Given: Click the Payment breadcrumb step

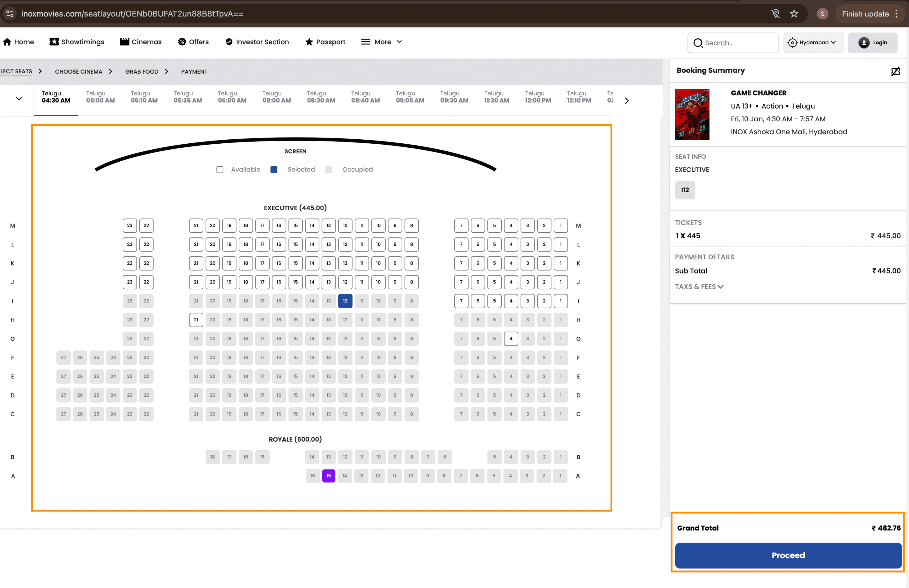Looking at the screenshot, I should [194, 71].
